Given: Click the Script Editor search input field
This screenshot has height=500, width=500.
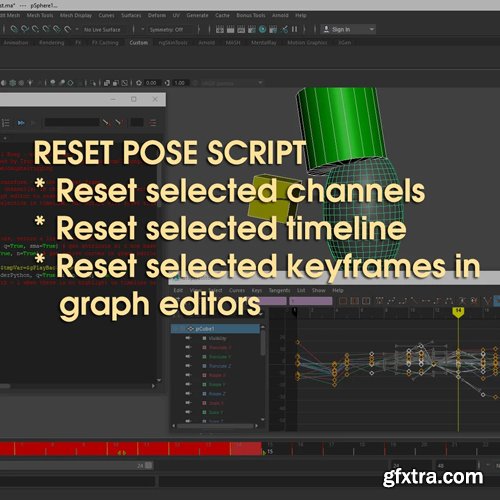Looking at the screenshot, I should point(72,123).
